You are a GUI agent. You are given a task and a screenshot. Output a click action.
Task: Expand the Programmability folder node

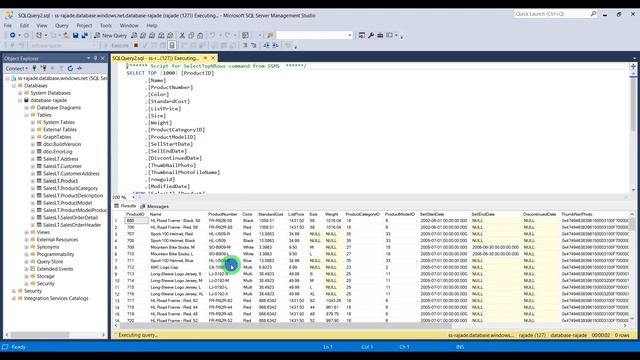[x=27, y=254]
